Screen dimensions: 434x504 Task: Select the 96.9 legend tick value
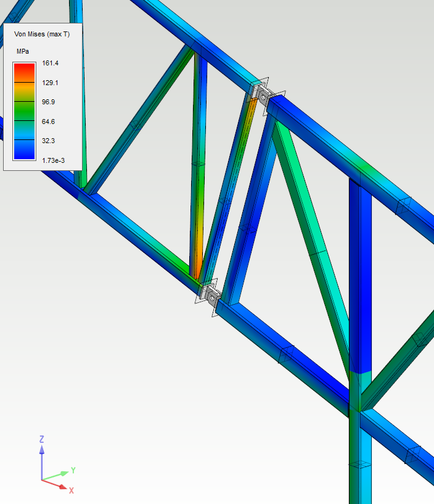coord(48,102)
